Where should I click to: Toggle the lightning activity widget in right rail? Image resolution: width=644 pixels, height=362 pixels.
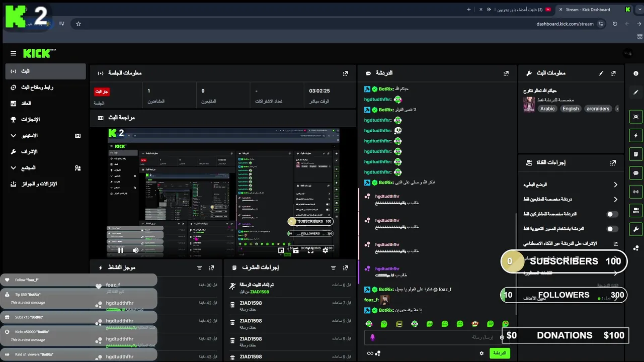636,136
